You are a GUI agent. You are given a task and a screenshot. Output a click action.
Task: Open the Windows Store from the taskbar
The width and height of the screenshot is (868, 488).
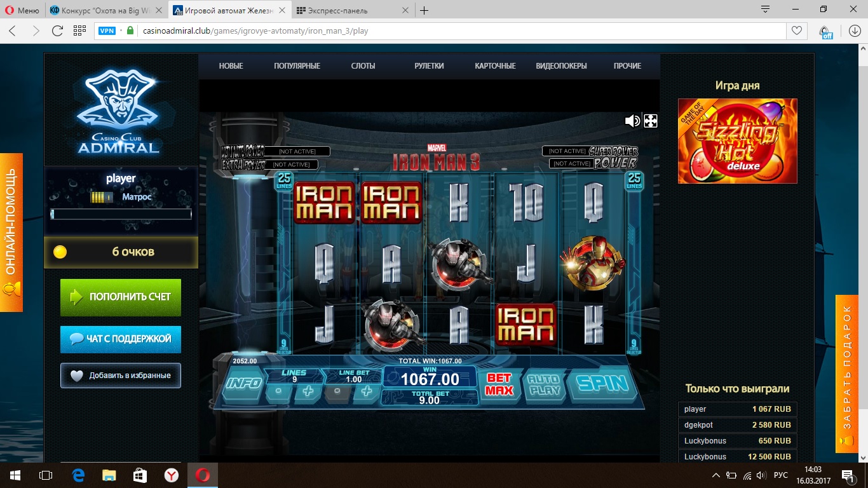(x=140, y=475)
